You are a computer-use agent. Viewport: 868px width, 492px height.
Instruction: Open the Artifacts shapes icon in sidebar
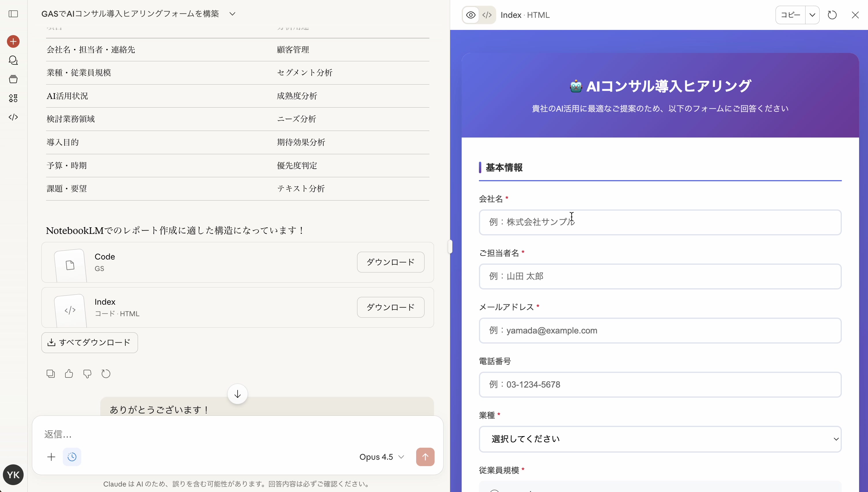pyautogui.click(x=13, y=98)
